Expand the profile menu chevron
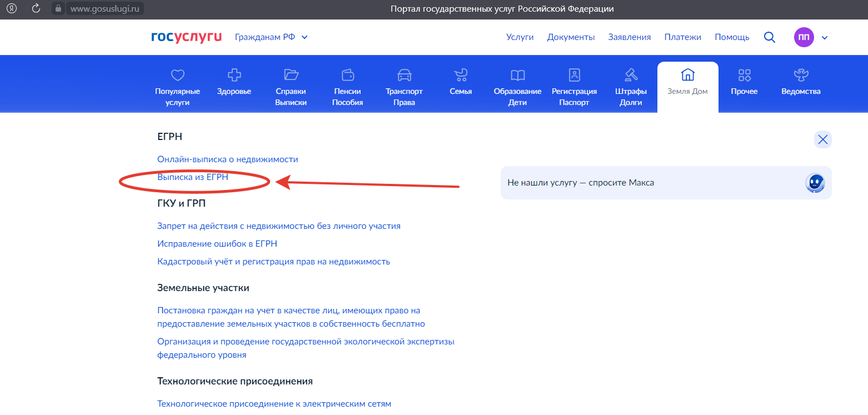This screenshot has width=868, height=415. pyautogui.click(x=825, y=38)
